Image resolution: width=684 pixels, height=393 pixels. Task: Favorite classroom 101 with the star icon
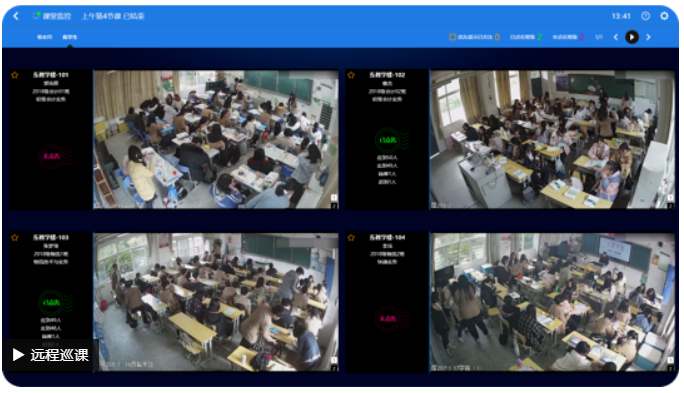[15, 75]
